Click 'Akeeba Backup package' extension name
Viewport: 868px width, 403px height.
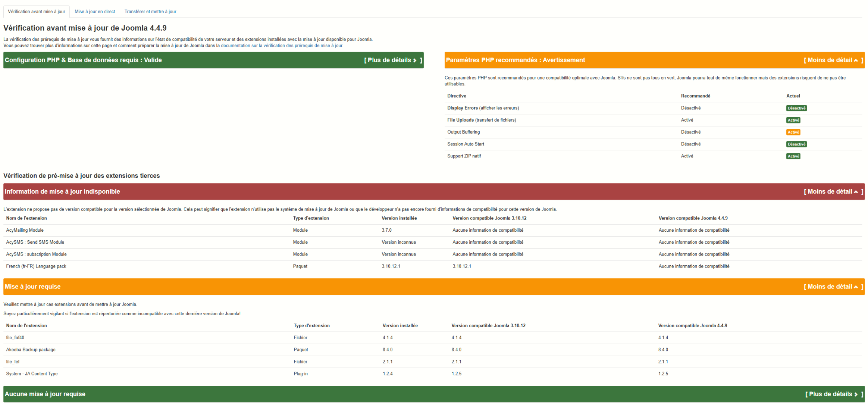[31, 350]
